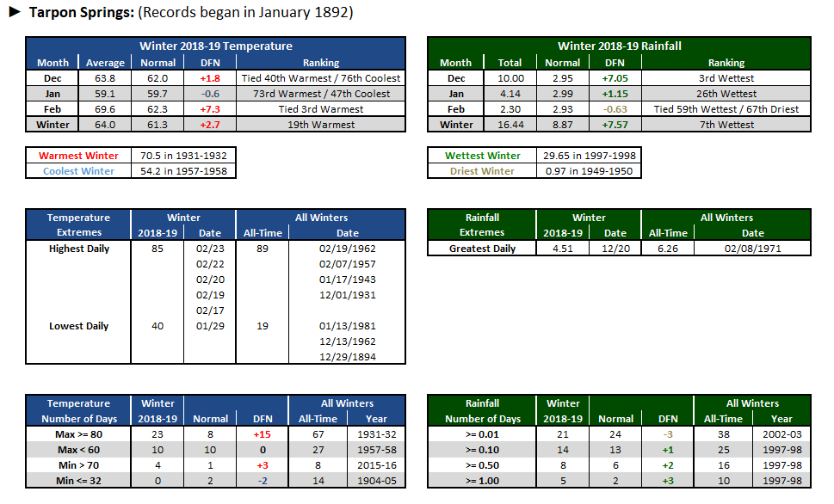The width and height of the screenshot is (834, 504).
Task: Click the green 'Wettest Winter' label
Action: click(x=483, y=155)
